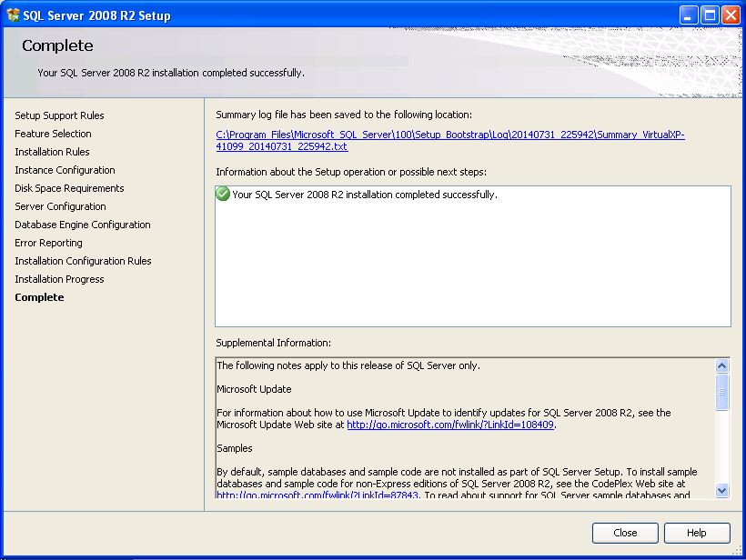Viewport: 746px width, 560px height.
Task: Click the Supplemental Information scrollbar thumb
Action: click(722, 393)
